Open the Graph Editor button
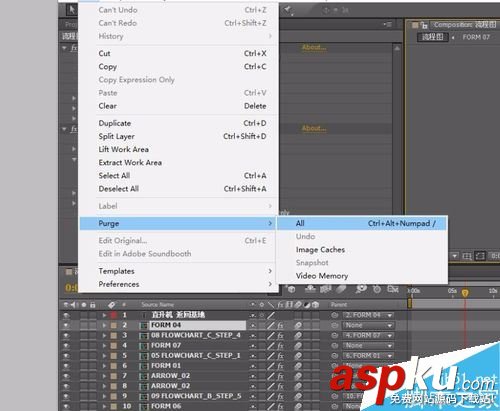The height and width of the screenshot is (411, 500). pos(393,289)
